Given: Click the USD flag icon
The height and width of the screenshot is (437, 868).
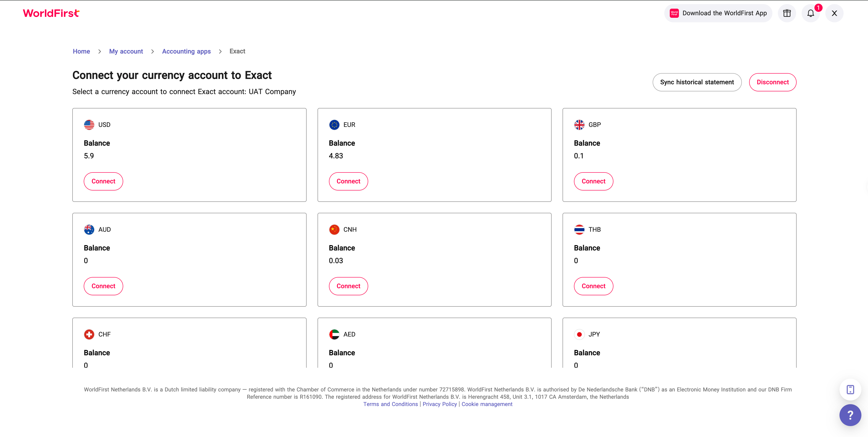Looking at the screenshot, I should 89,125.
